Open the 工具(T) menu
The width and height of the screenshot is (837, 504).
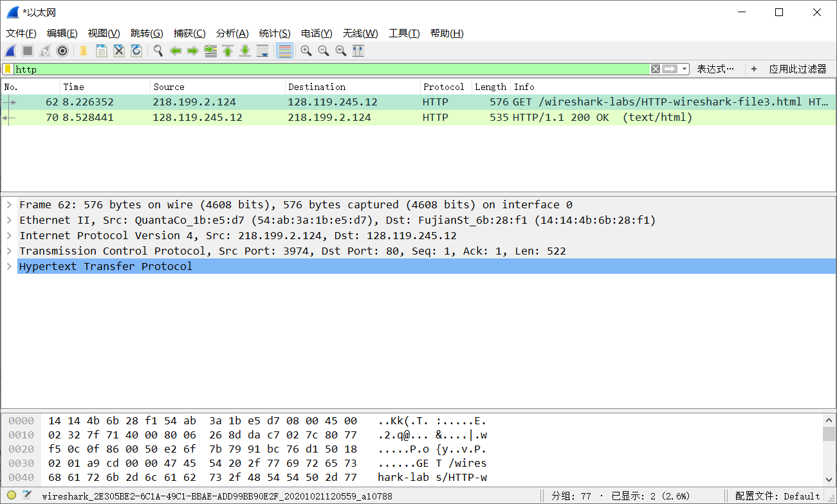404,33
